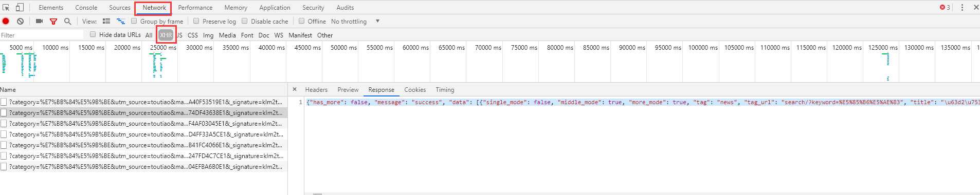Click the 25000 ms timeline marker
Viewport: 980px width, 195px height.
tap(163, 47)
